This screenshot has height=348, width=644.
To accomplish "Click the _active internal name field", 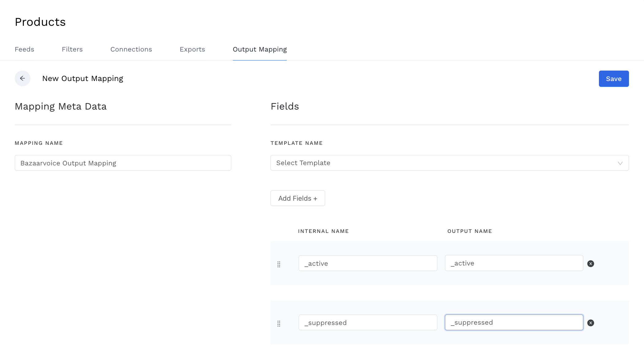I will pyautogui.click(x=367, y=263).
